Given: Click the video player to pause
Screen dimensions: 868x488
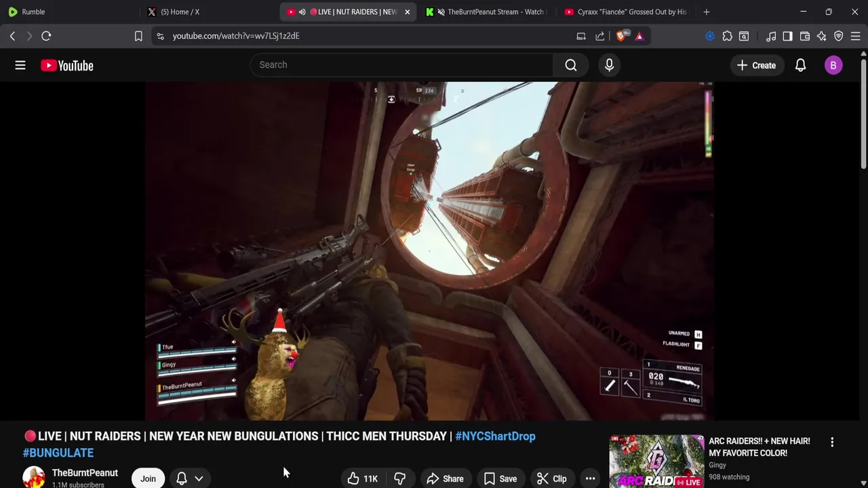Looking at the screenshot, I should (429, 251).
